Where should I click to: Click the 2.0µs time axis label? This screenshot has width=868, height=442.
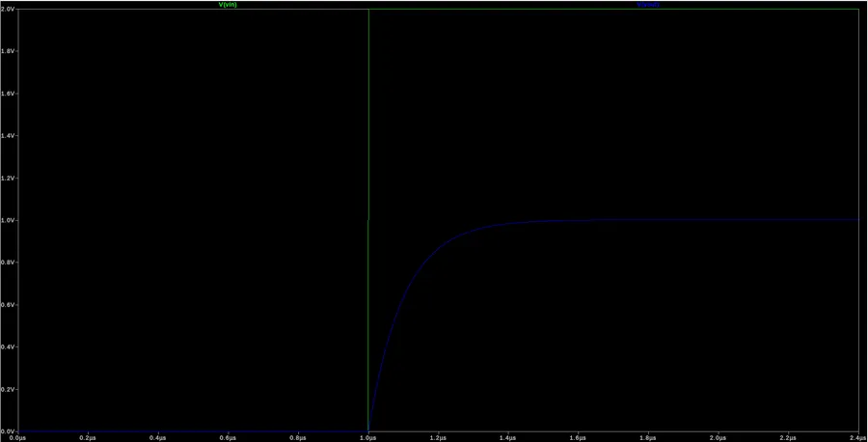coord(719,437)
